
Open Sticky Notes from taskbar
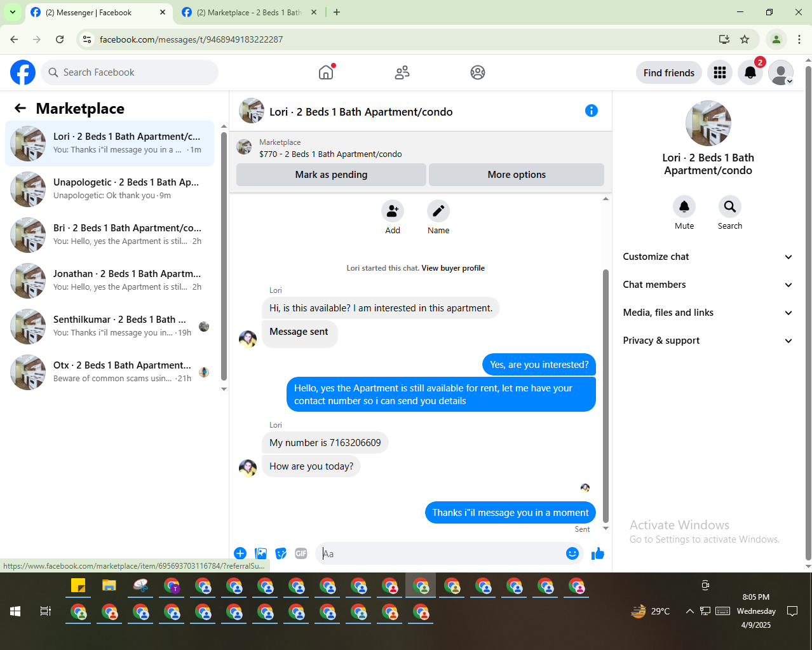point(78,586)
